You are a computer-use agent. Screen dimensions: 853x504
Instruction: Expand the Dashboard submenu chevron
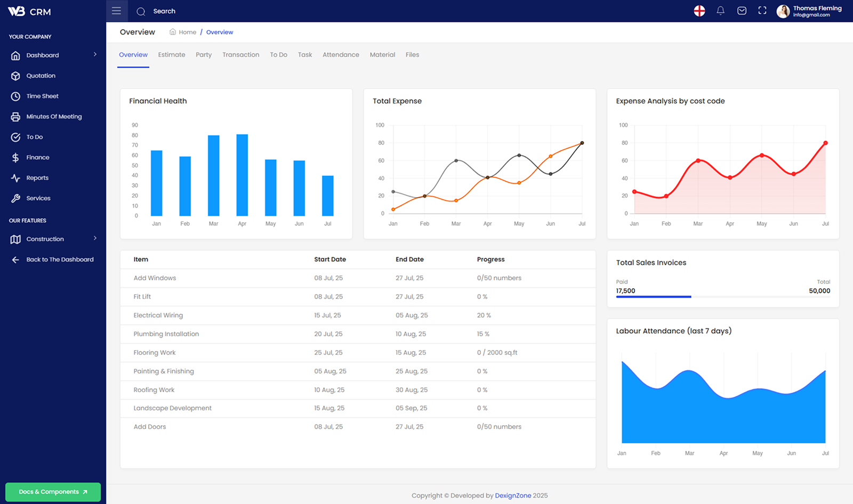click(x=95, y=54)
